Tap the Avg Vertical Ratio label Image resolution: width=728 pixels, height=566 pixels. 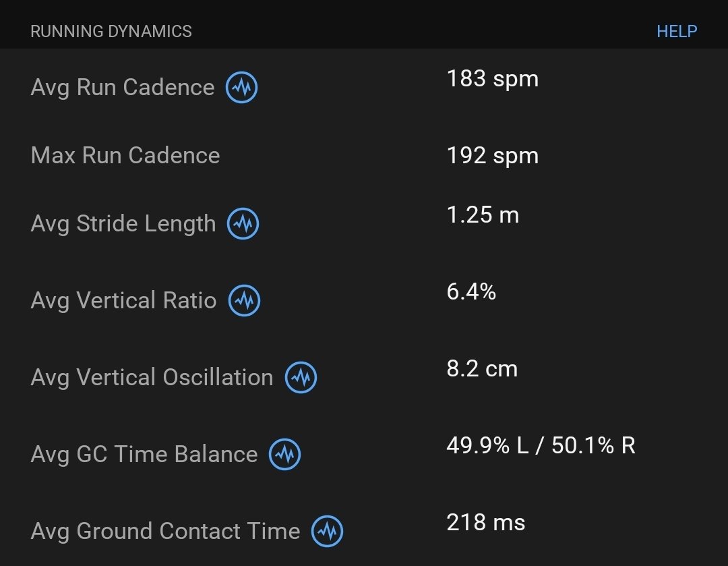pyautogui.click(x=123, y=300)
